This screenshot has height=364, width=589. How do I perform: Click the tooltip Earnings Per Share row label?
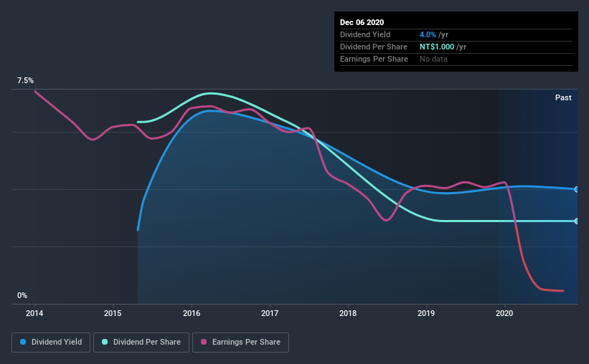click(374, 59)
